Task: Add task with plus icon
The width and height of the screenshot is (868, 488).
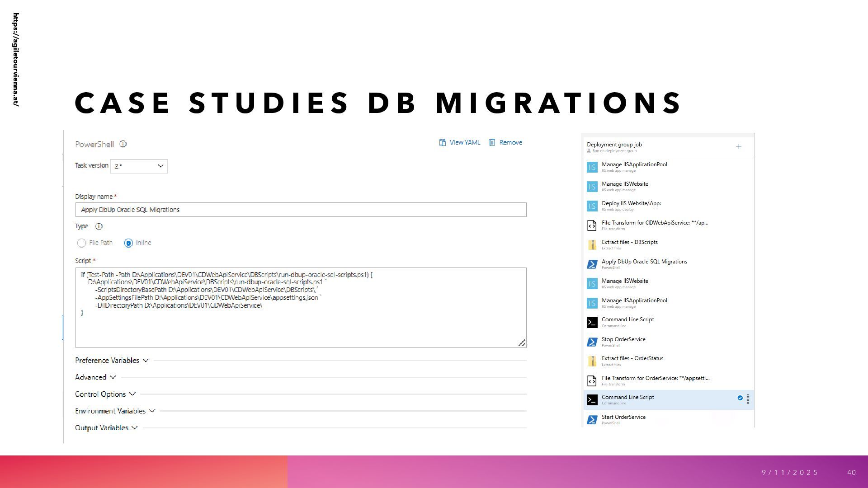Action: pos(738,146)
